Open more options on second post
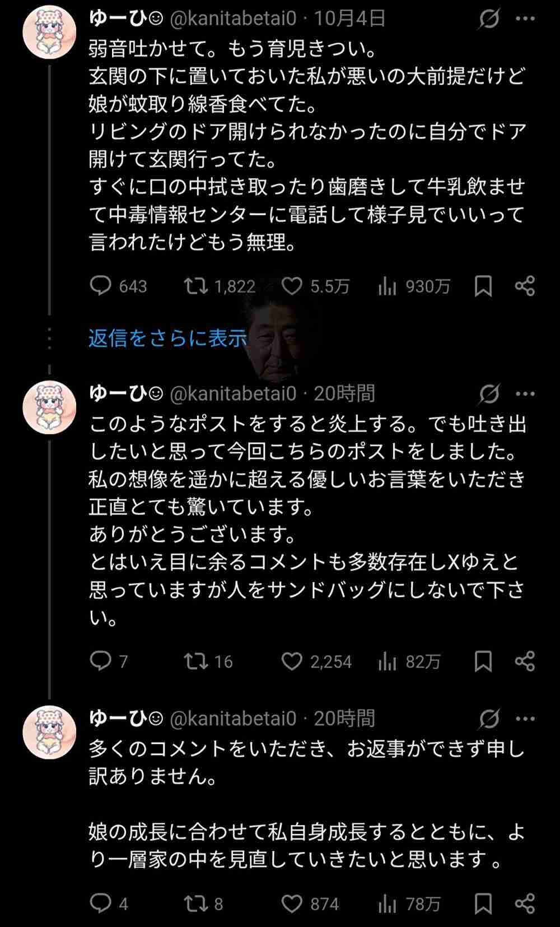Image resolution: width=560 pixels, height=927 pixels. point(525,394)
